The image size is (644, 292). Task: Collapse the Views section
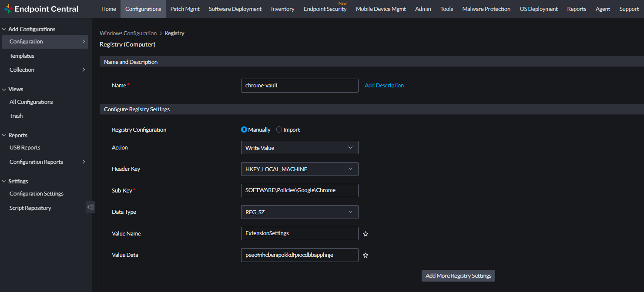(x=4, y=89)
